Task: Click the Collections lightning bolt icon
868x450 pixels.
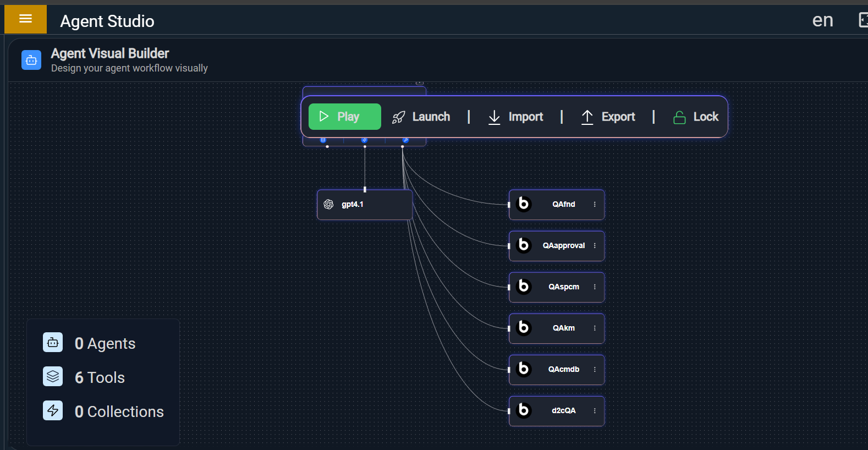Action: [53, 410]
